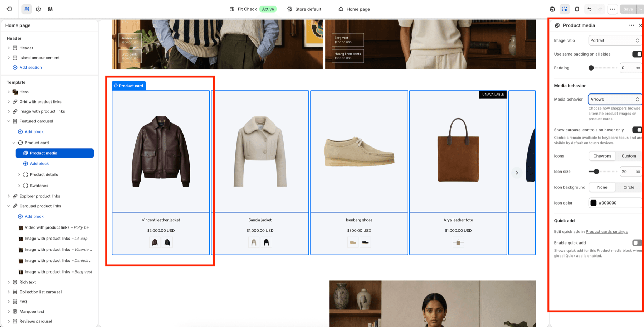This screenshot has width=644, height=327.
Task: Click the carousel next arrow
Action: click(x=517, y=173)
